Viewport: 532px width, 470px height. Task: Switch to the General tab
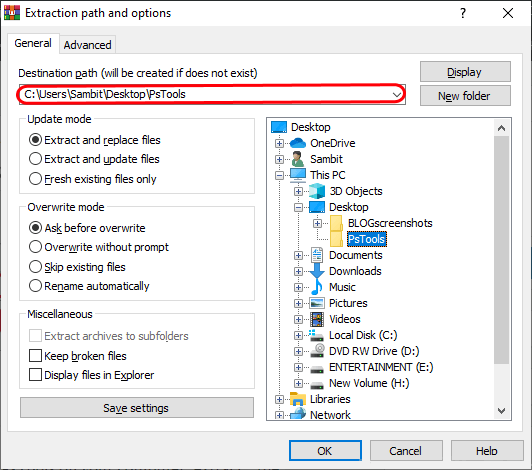[33, 43]
